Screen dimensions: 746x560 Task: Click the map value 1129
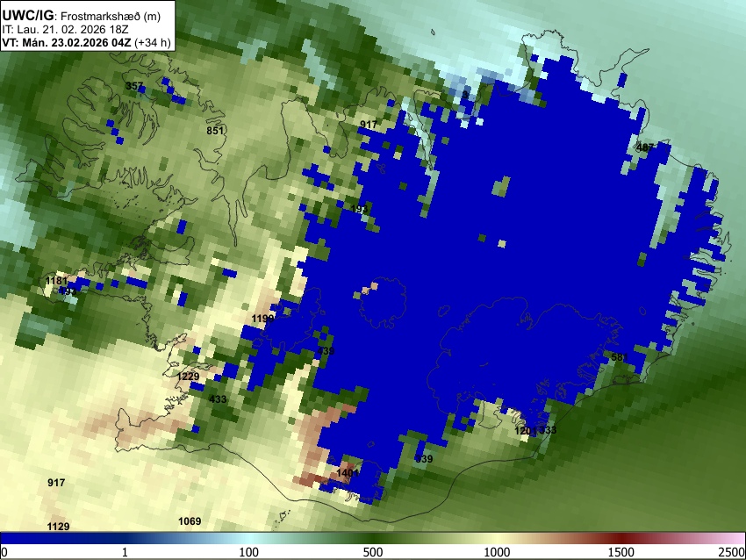(x=59, y=527)
